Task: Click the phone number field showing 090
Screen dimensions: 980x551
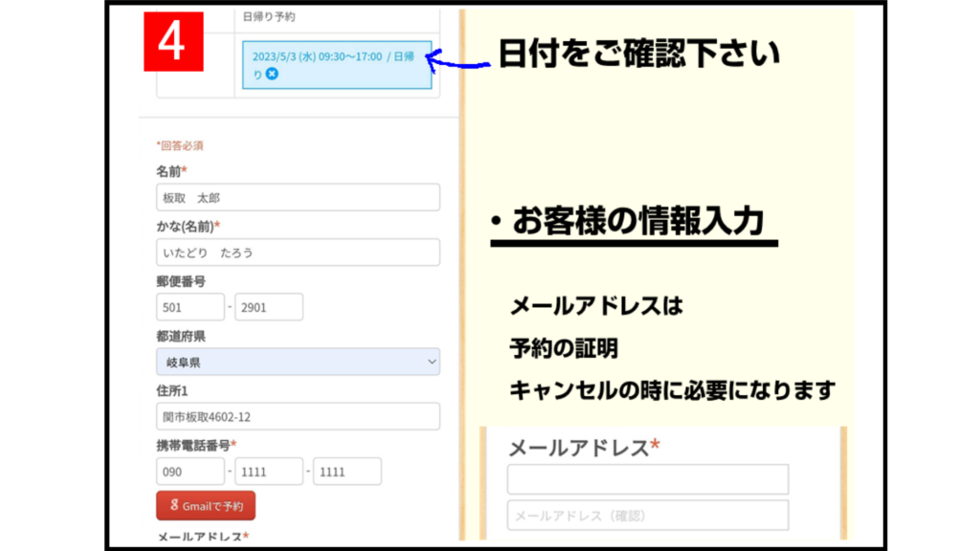Action: point(189,472)
